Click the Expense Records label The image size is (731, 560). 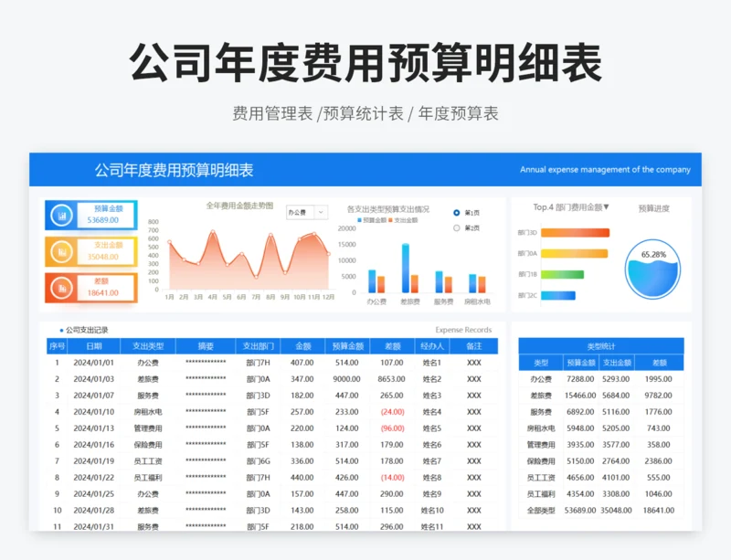[x=463, y=330]
